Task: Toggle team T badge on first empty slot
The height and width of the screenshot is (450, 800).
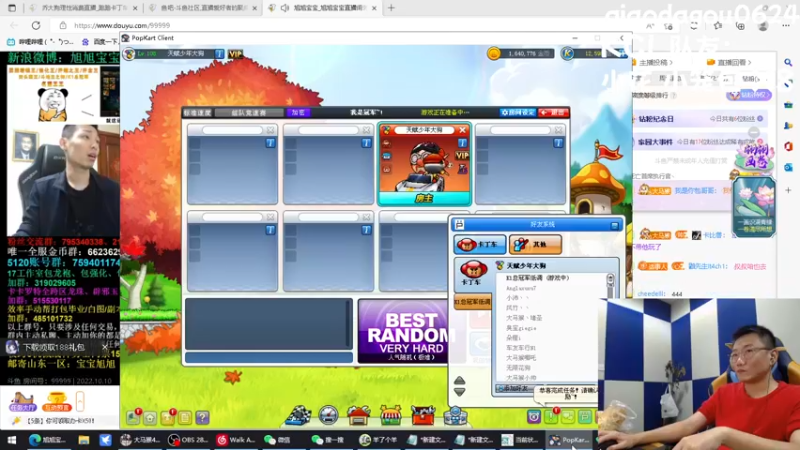Action: (270, 143)
